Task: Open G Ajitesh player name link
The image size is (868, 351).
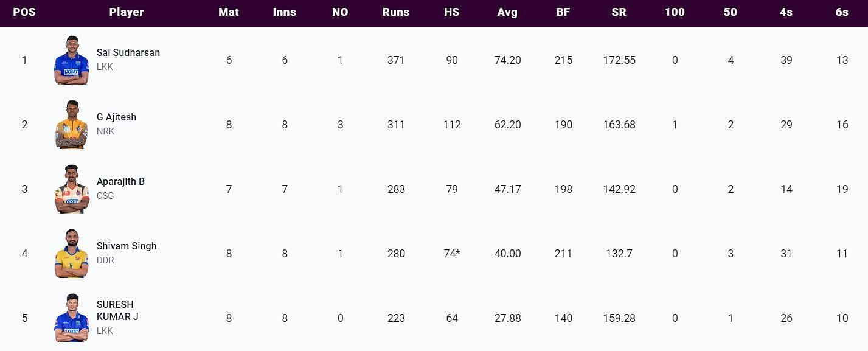Action: [x=116, y=117]
